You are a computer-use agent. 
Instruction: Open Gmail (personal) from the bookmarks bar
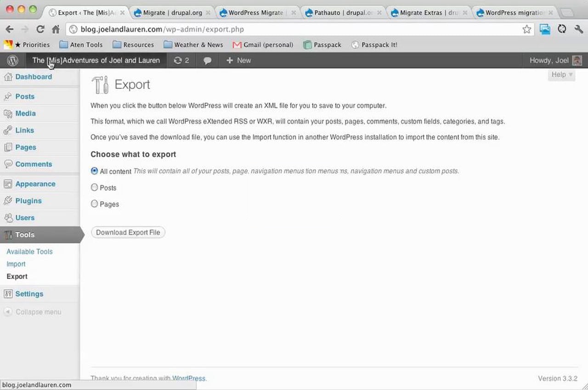coord(263,45)
